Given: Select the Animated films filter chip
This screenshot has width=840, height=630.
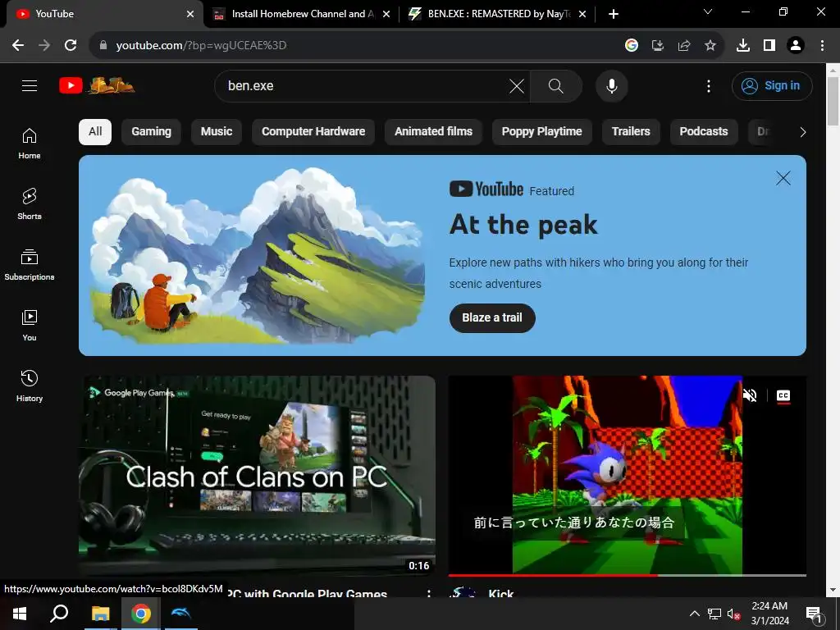Looking at the screenshot, I should (x=433, y=132).
